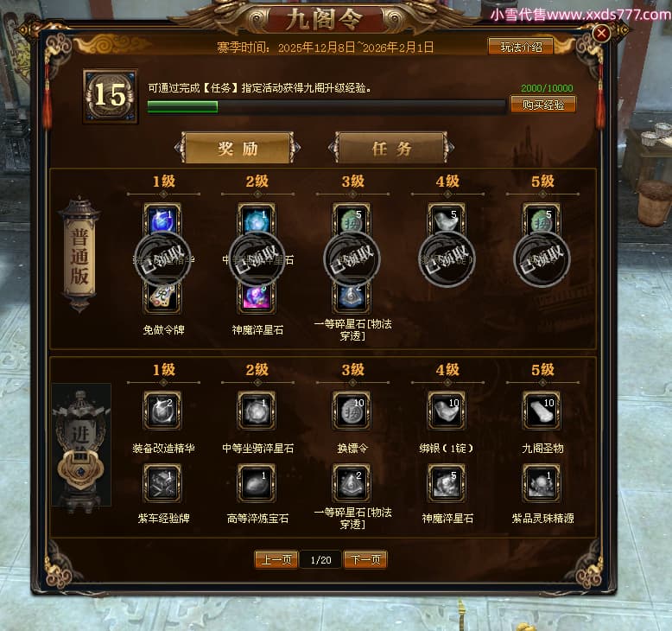Image resolution: width=672 pixels, height=631 pixels.
Task: Click the 免做令牌 icon in normal tier
Action: click(x=162, y=297)
